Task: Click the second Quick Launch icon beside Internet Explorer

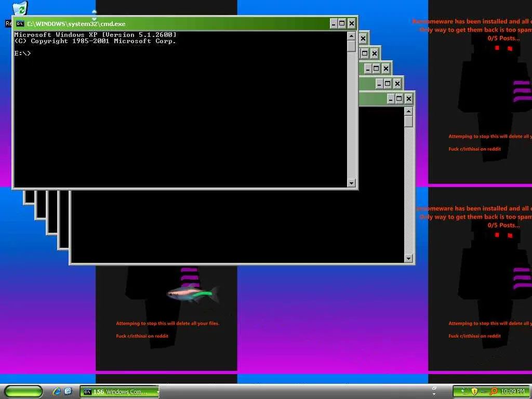Action: click(x=68, y=392)
